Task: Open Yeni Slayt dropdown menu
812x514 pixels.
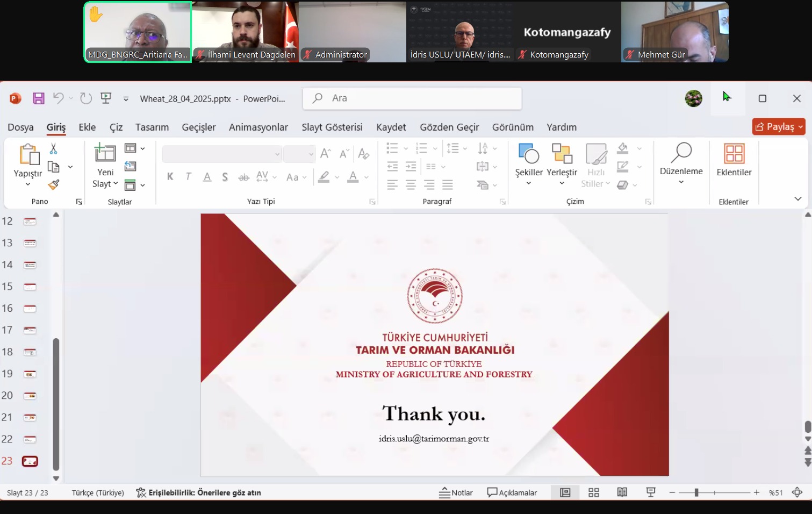Action: coord(105,184)
